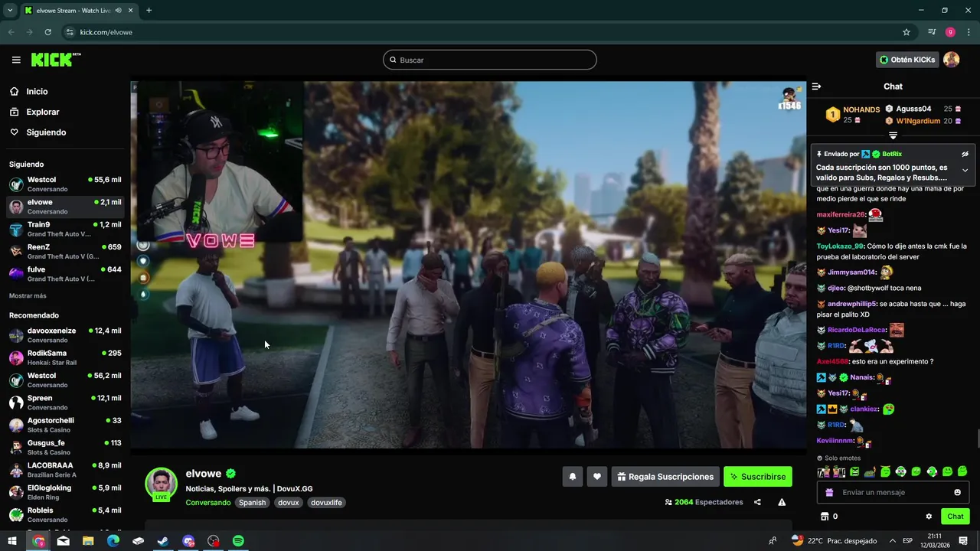Open the user profile avatar menu
The width and height of the screenshot is (980, 551).
pyautogui.click(x=951, y=60)
